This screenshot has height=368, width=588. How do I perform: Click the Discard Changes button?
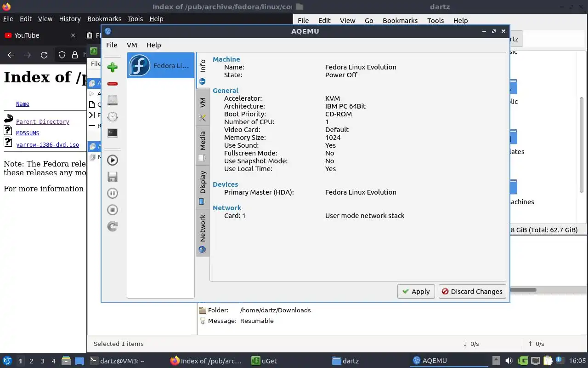(x=472, y=292)
